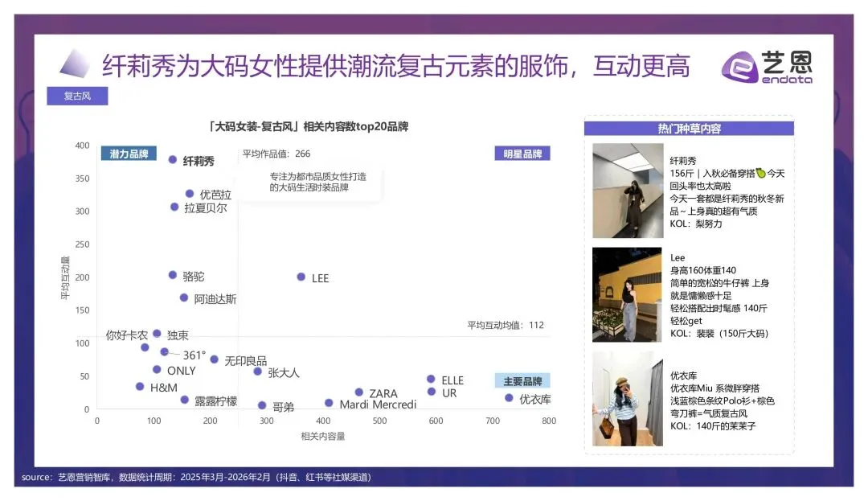Screen dimensions: 868x501
Task: Open the 纤莉秀 outfit photo thumbnail
Action: 628,191
